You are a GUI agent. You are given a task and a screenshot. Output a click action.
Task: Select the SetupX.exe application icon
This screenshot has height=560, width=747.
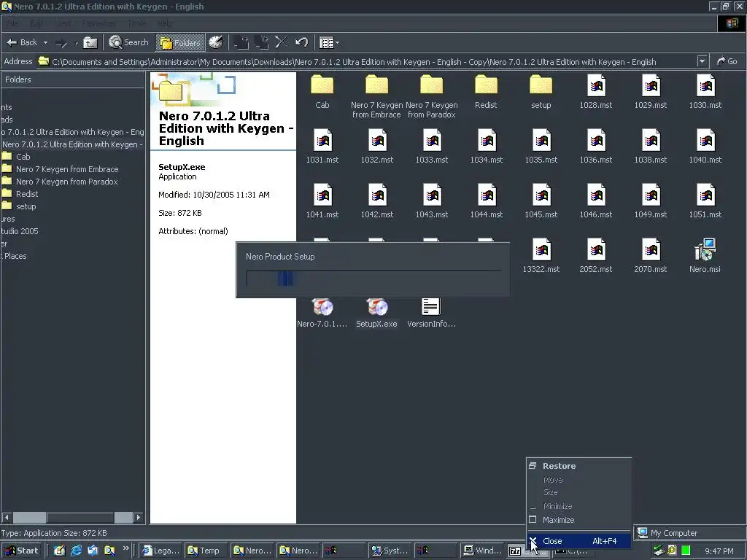pyautogui.click(x=377, y=307)
